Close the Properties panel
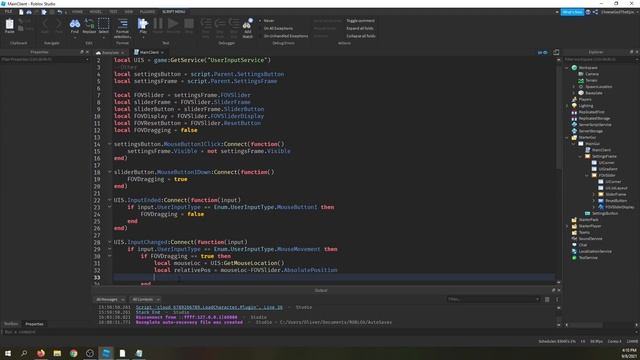The width and height of the screenshot is (640, 360). click(x=87, y=52)
